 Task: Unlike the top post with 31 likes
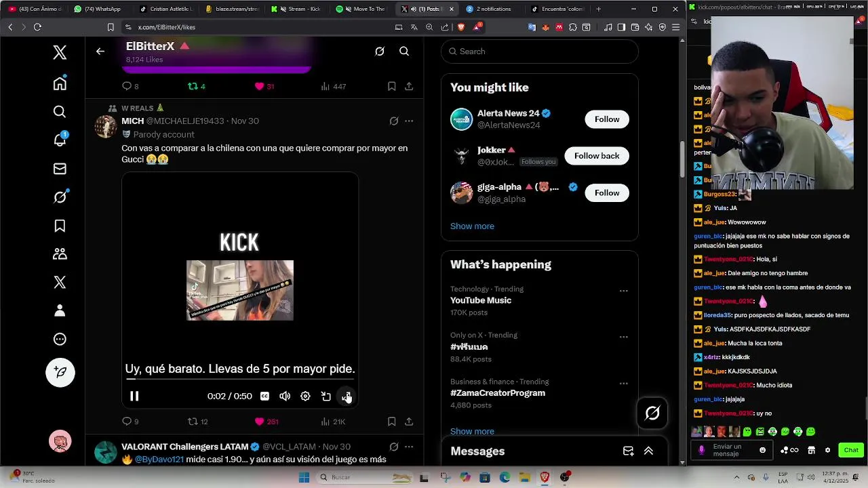(x=264, y=86)
